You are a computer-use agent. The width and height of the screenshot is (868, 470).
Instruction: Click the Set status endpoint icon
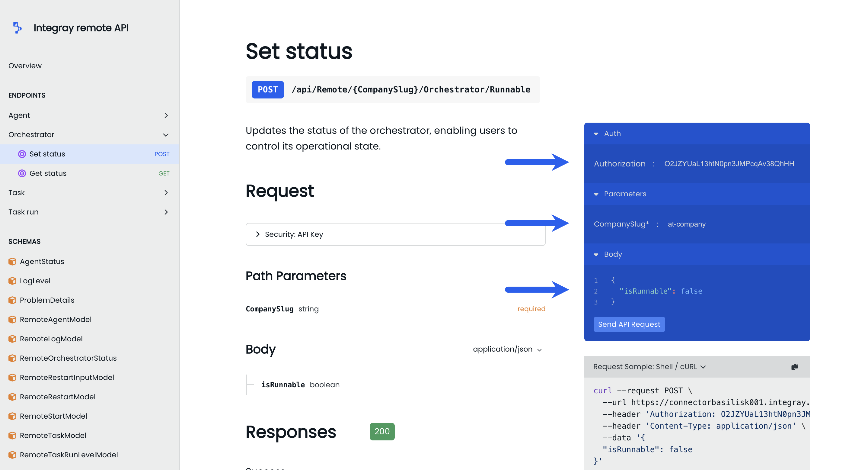click(x=22, y=154)
